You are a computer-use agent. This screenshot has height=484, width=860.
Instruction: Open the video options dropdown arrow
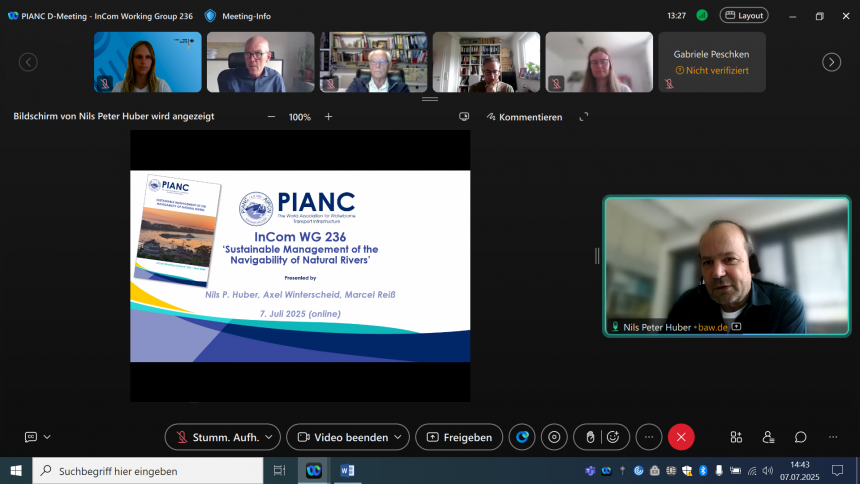(x=398, y=437)
